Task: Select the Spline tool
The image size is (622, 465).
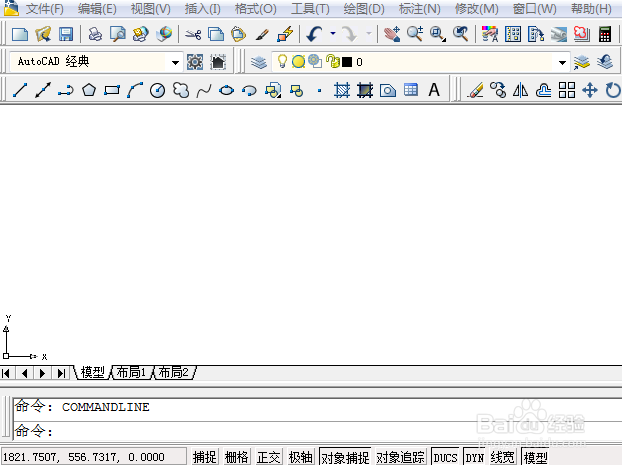Action: pos(204,91)
